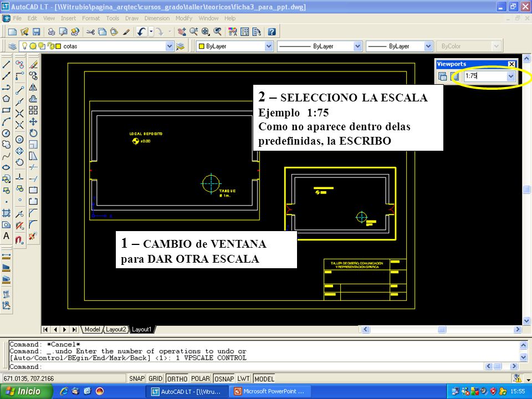
Task: Click the Print (plot) icon
Action: coord(51,32)
